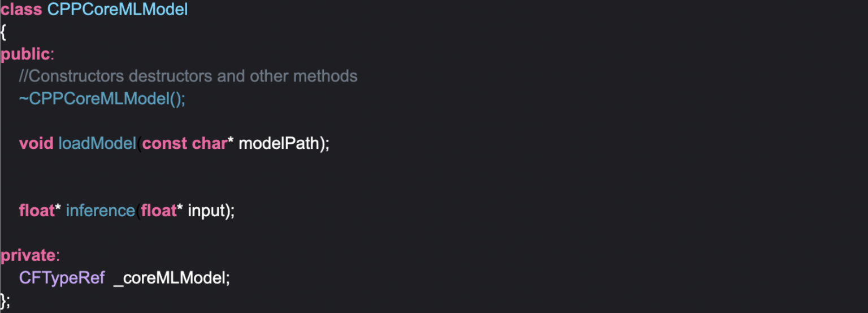The width and height of the screenshot is (868, 313).
Task: Click the float type of input parameter
Action: point(159,211)
